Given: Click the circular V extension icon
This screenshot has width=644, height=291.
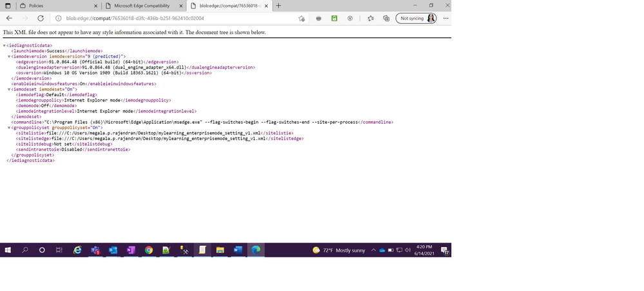Looking at the screenshot, I should [x=350, y=19].
